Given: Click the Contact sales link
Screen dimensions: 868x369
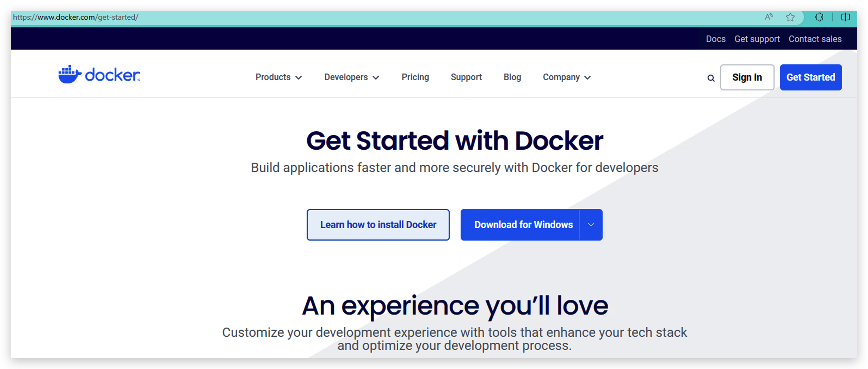Looking at the screenshot, I should (815, 39).
